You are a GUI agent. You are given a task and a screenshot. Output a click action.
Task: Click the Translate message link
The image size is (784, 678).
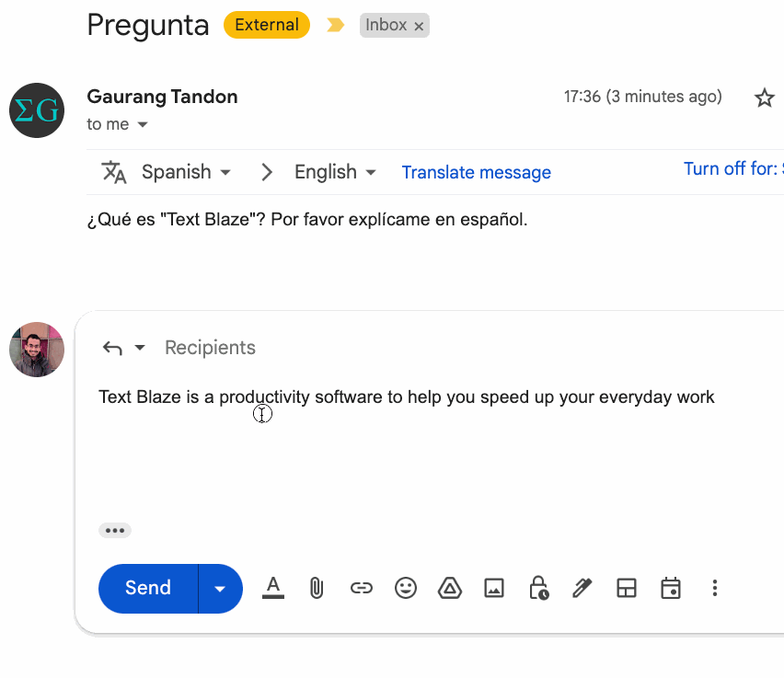[x=476, y=173]
